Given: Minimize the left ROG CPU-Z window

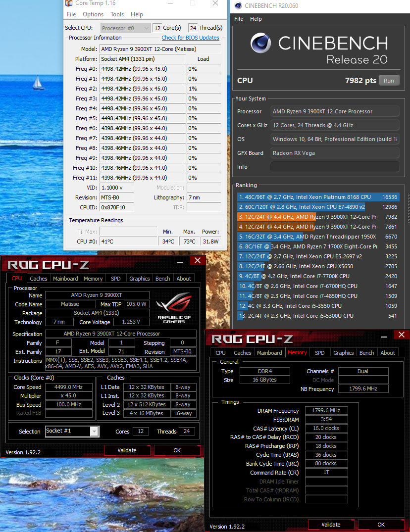Looking at the screenshot, I should tap(180, 261).
